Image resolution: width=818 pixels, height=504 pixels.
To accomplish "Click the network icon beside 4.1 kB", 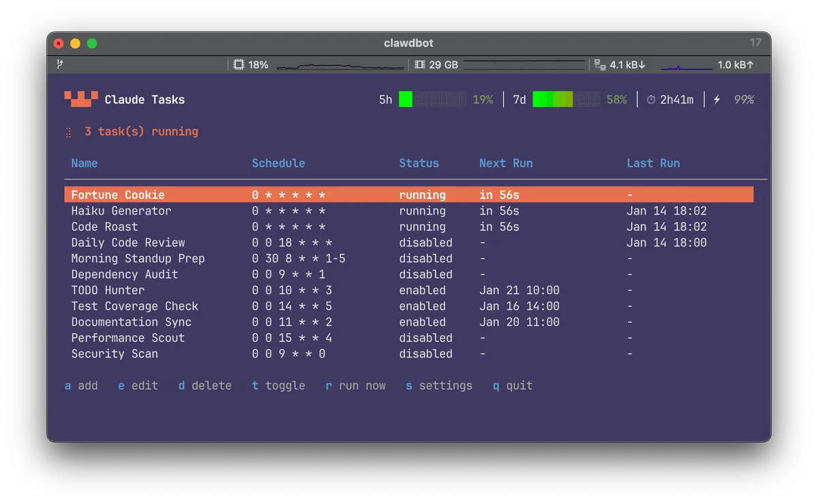I will click(600, 65).
